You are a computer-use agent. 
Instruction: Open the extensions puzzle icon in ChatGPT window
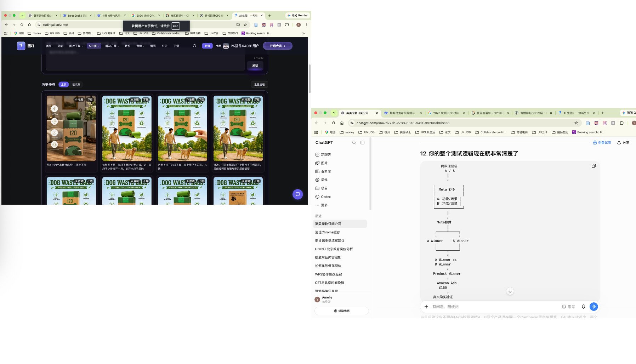(x=621, y=123)
